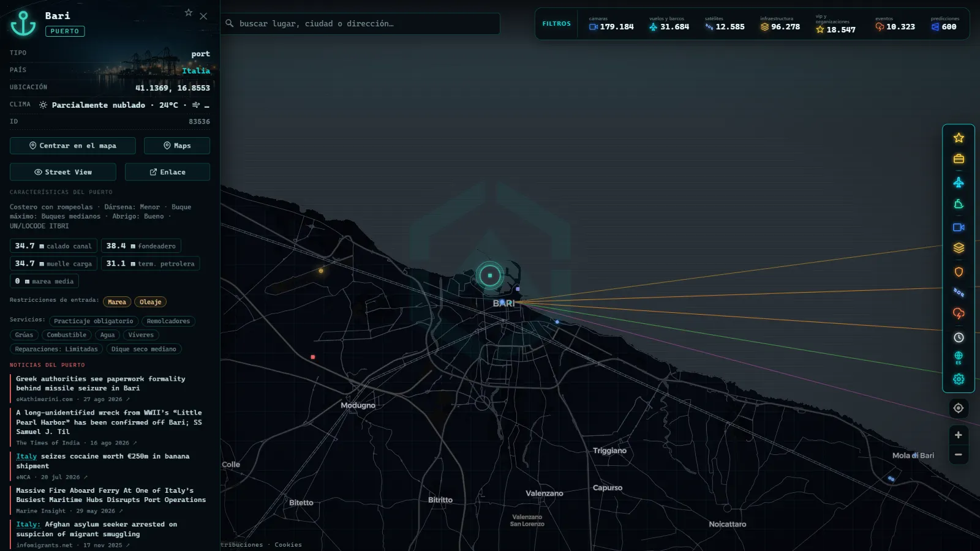The height and width of the screenshot is (551, 980).
Task: Toggle the ship vessels layer icon
Action: click(959, 204)
